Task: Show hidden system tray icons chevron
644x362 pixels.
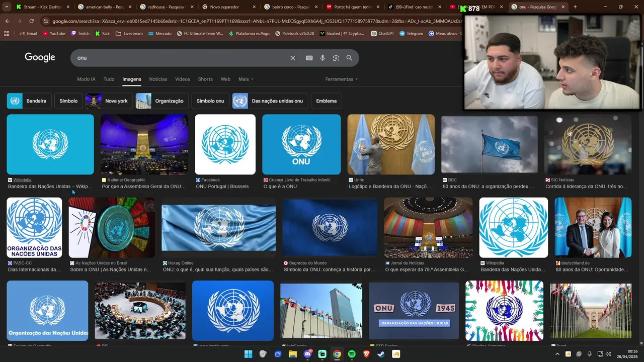Action: coord(556,354)
